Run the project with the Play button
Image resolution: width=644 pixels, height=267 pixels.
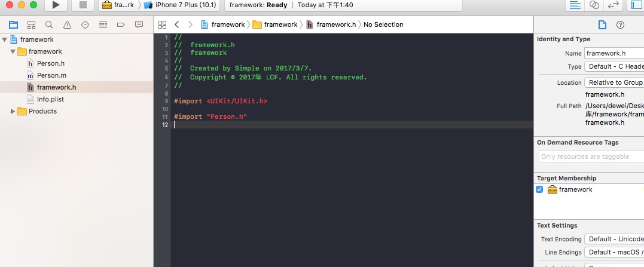point(56,5)
